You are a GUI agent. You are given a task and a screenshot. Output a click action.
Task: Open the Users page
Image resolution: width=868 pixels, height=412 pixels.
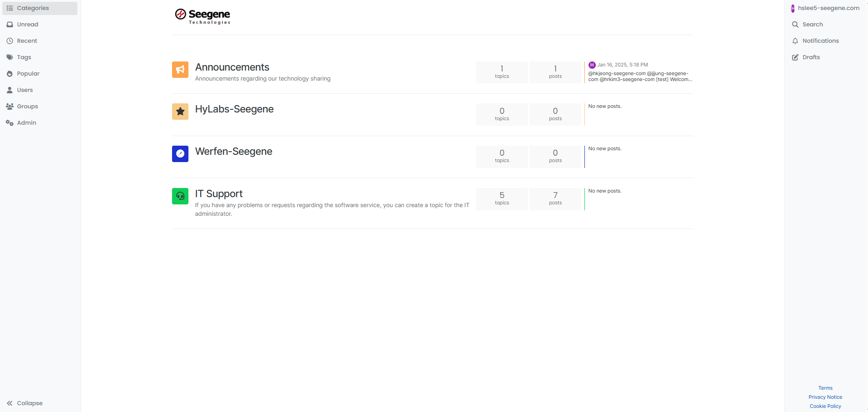[25, 90]
